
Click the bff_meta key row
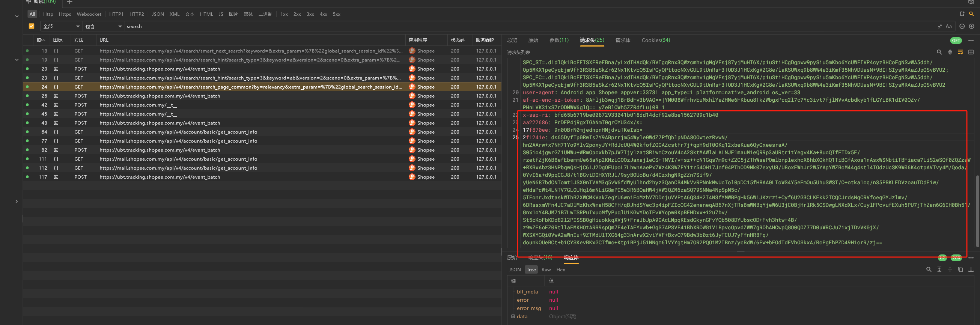pos(527,292)
